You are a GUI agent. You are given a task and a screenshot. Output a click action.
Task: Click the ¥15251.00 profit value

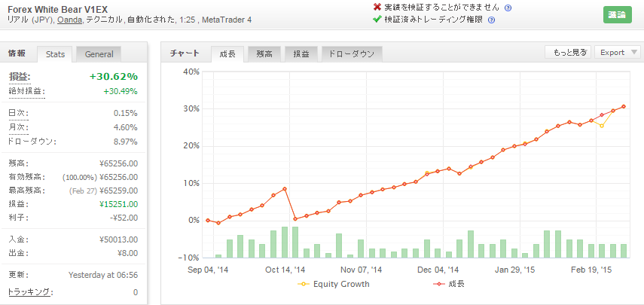[118, 204]
